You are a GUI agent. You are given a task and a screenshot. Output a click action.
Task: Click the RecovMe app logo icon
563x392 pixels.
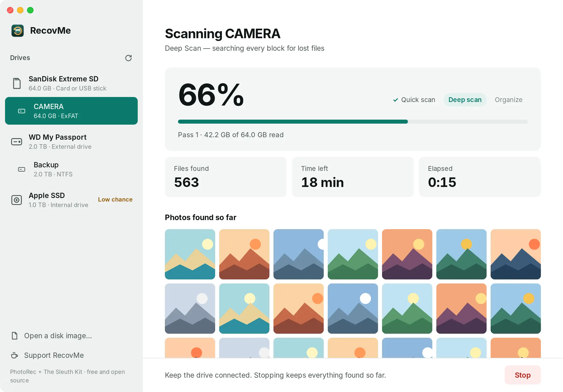click(x=18, y=31)
